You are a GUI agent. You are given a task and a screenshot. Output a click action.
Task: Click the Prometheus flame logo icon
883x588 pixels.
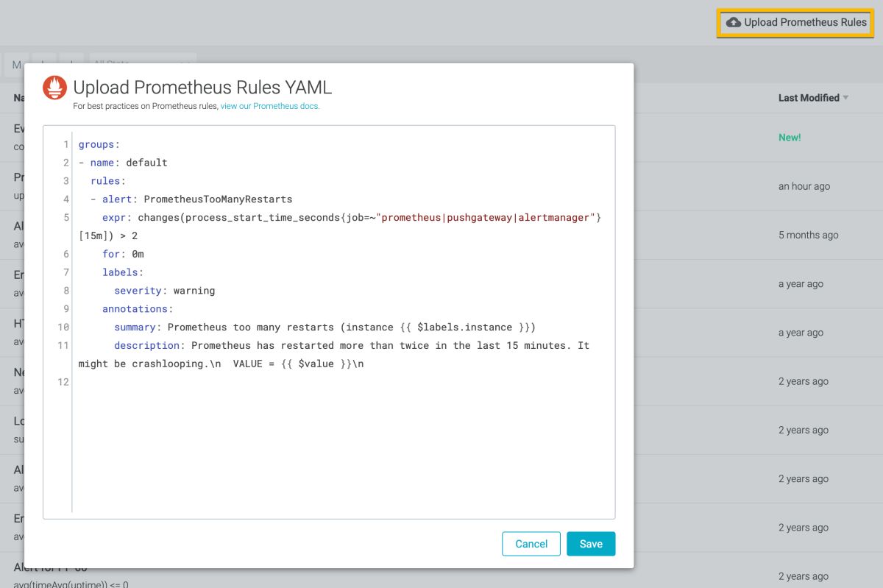tap(54, 88)
